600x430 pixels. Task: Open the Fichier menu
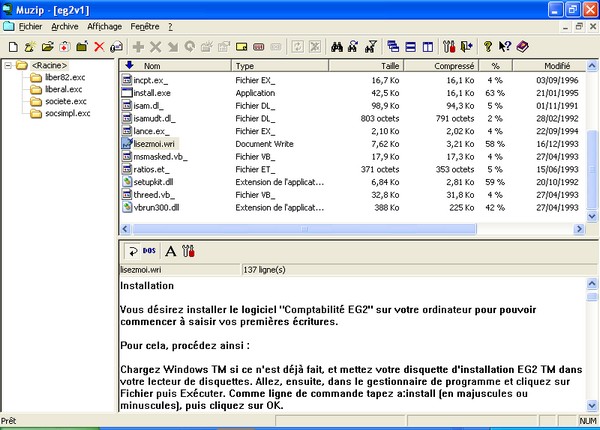pyautogui.click(x=30, y=26)
